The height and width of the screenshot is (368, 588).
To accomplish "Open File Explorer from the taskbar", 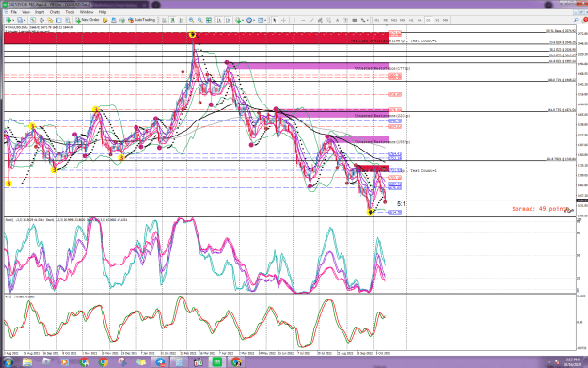I will 27,362.
